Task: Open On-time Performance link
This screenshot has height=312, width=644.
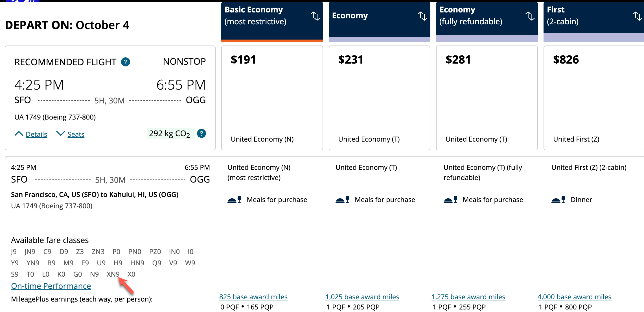Action: tap(51, 286)
